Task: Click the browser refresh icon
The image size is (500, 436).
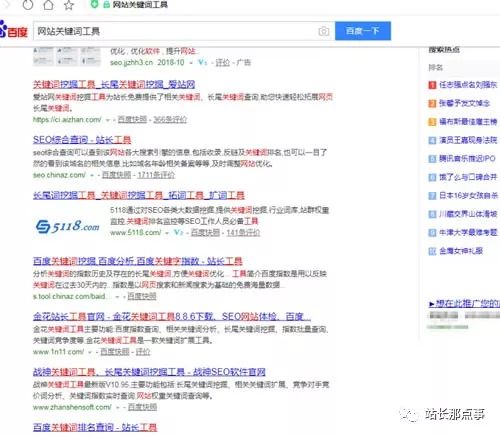Action: coord(27,4)
